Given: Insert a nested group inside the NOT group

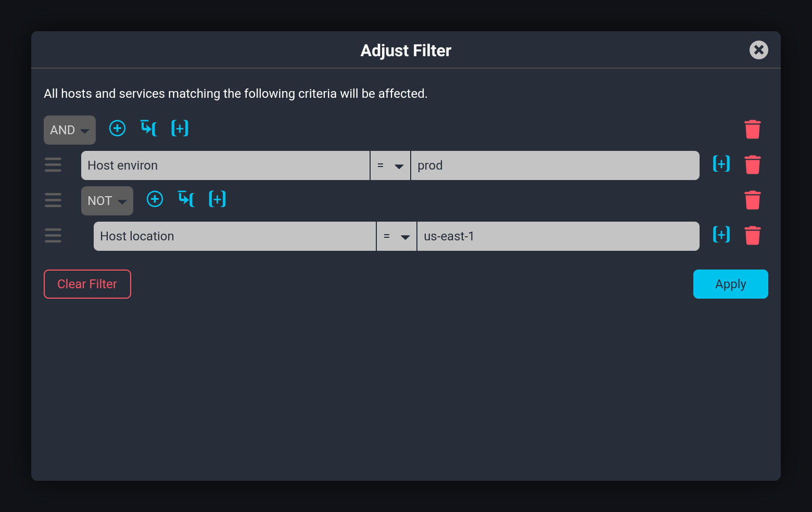Looking at the screenshot, I should pos(186,199).
